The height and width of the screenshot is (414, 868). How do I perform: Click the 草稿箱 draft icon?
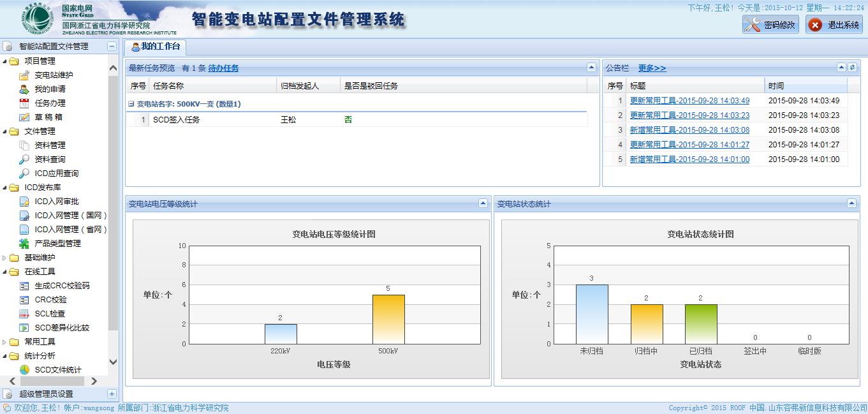tap(24, 117)
